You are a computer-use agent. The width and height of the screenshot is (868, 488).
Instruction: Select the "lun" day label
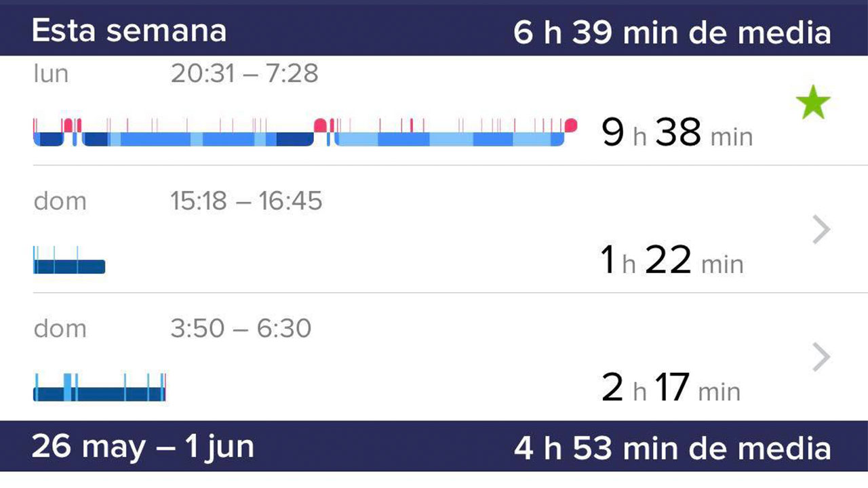click(51, 73)
